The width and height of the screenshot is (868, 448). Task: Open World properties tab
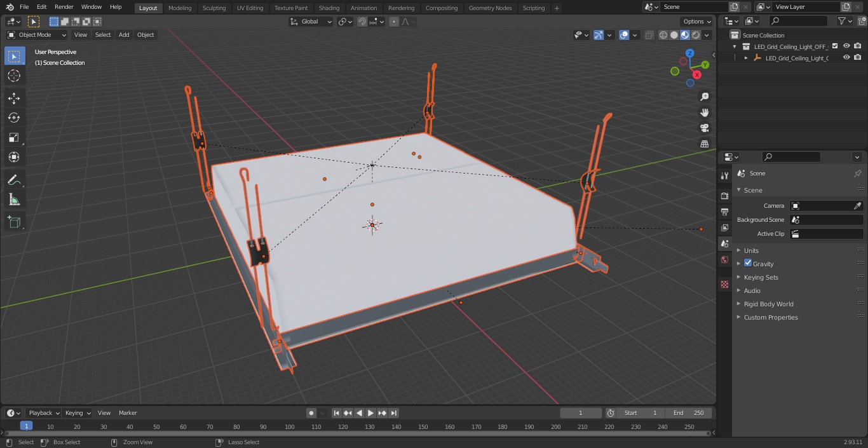tap(724, 259)
